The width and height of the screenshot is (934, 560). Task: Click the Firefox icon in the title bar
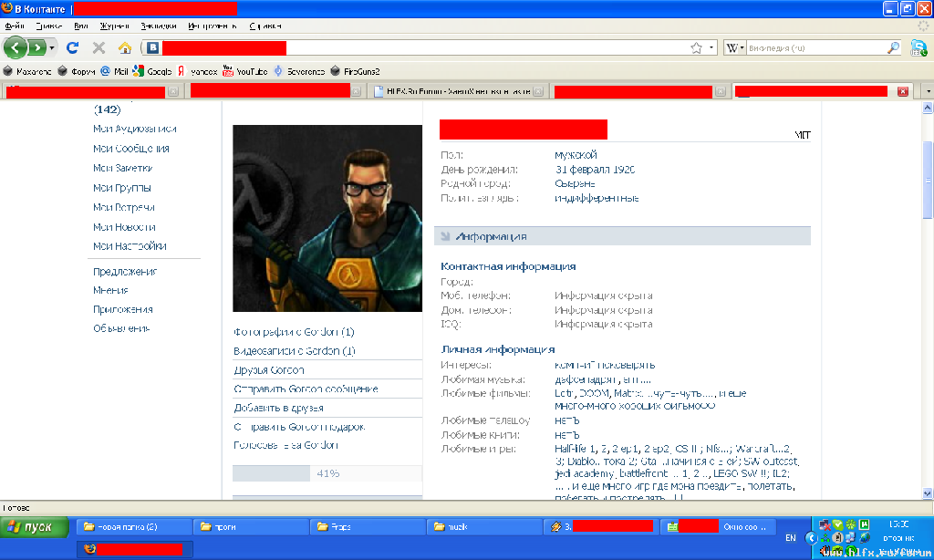click(x=7, y=8)
